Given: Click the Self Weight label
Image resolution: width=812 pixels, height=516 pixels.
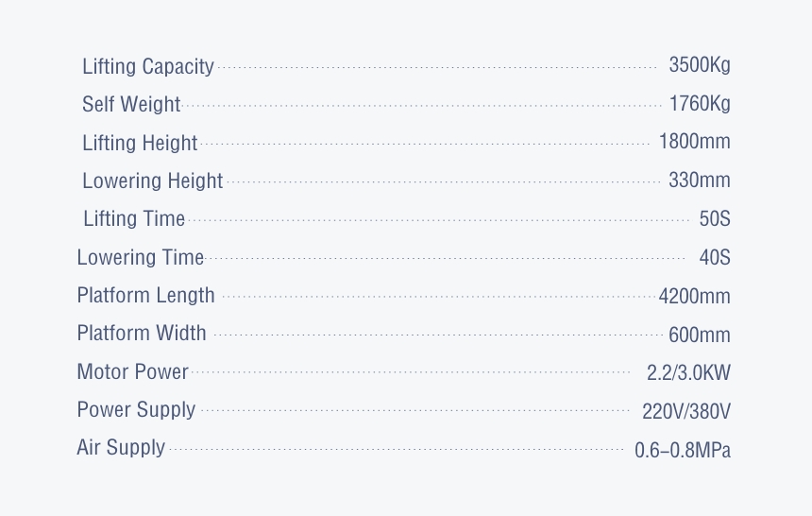Looking at the screenshot, I should tap(131, 104).
